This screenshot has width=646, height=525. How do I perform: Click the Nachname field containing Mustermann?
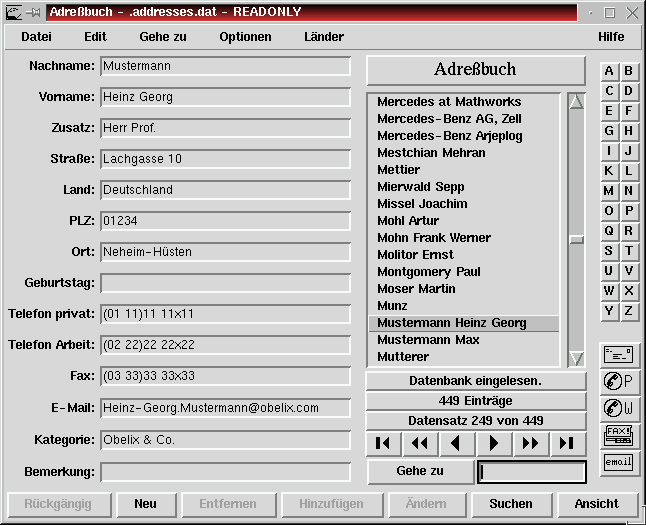(225, 66)
